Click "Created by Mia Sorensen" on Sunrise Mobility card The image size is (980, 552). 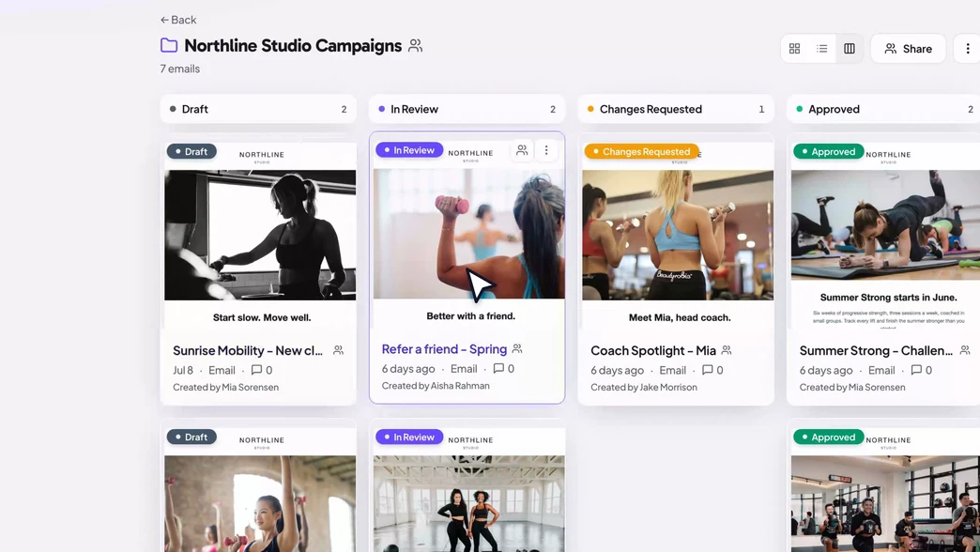225,387
